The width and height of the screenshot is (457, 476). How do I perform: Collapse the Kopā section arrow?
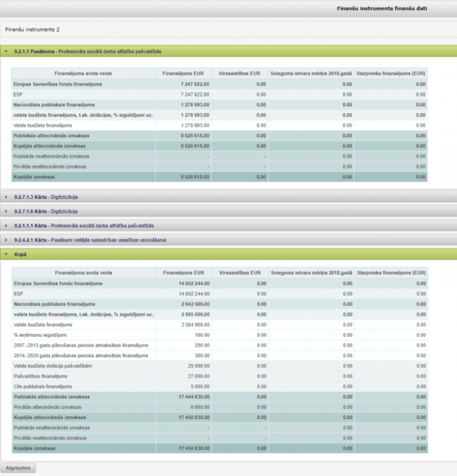point(6,254)
